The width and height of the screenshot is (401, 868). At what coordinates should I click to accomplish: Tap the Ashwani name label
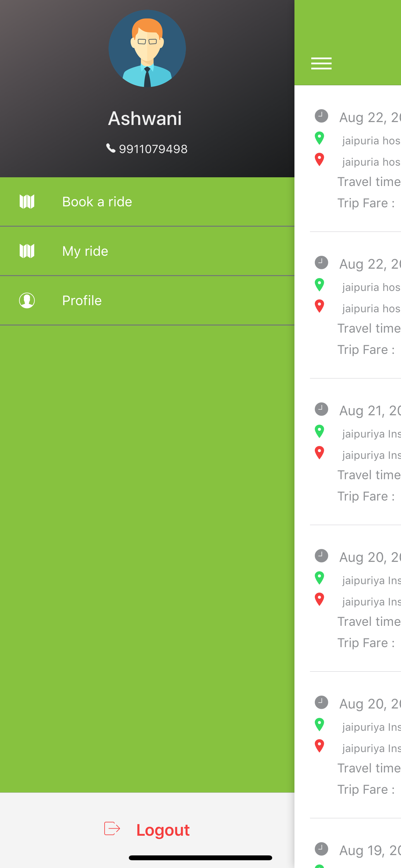[x=145, y=118]
